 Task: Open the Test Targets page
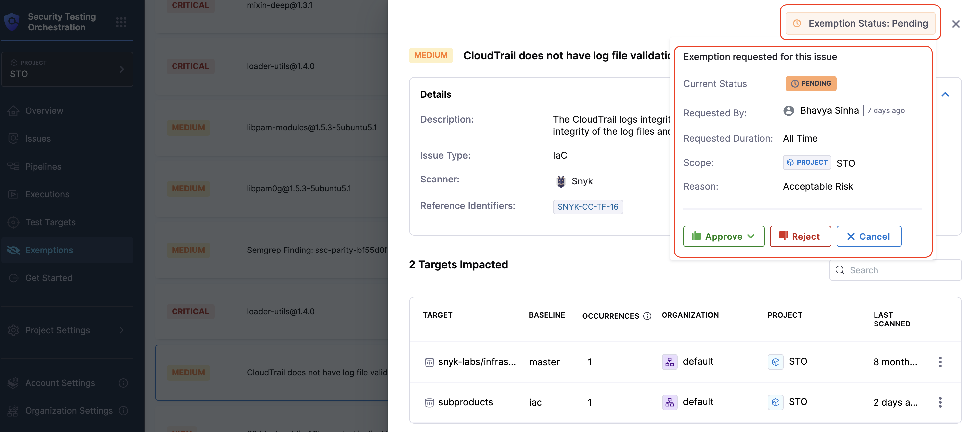(50, 222)
